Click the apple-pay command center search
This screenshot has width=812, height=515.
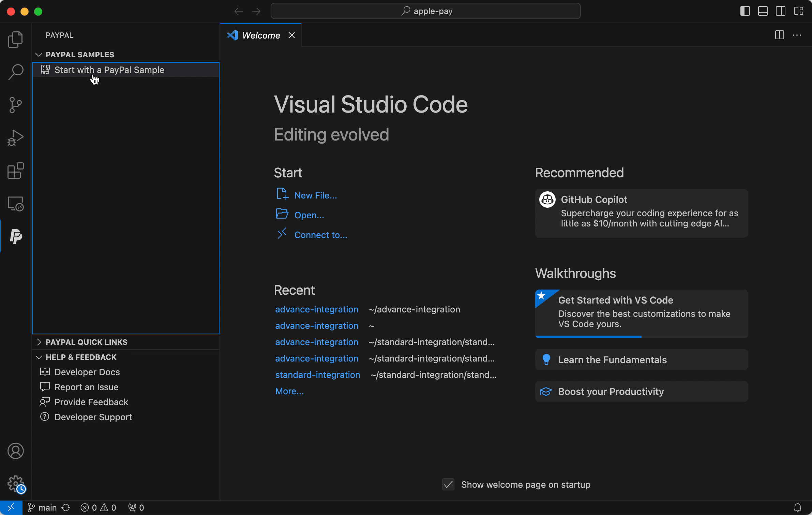tap(425, 11)
